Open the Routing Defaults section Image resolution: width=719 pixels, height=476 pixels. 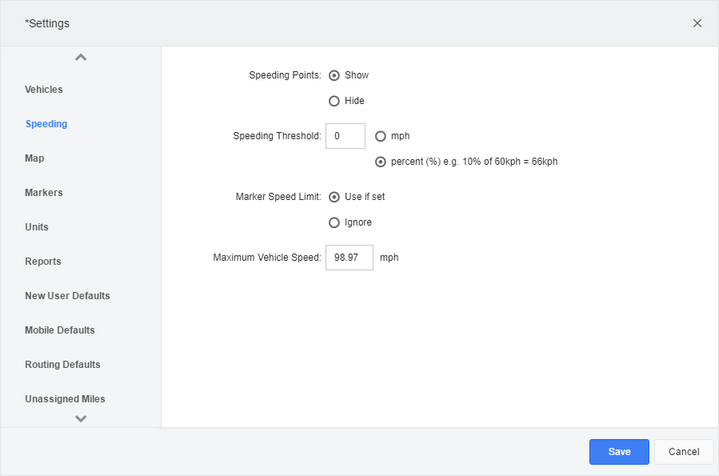63,365
